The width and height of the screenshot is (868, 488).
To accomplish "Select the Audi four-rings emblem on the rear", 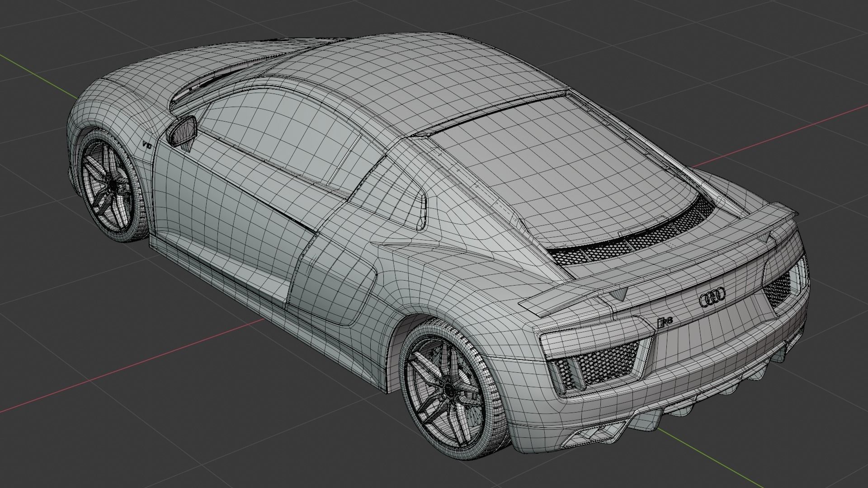I will point(712,297).
